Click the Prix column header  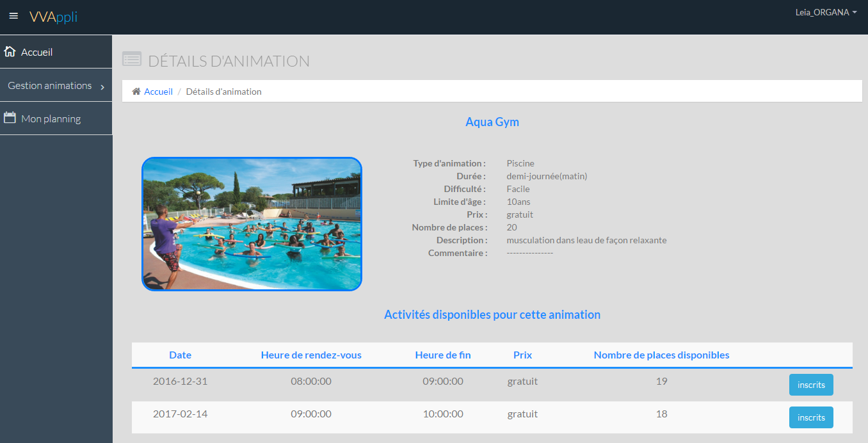point(522,355)
